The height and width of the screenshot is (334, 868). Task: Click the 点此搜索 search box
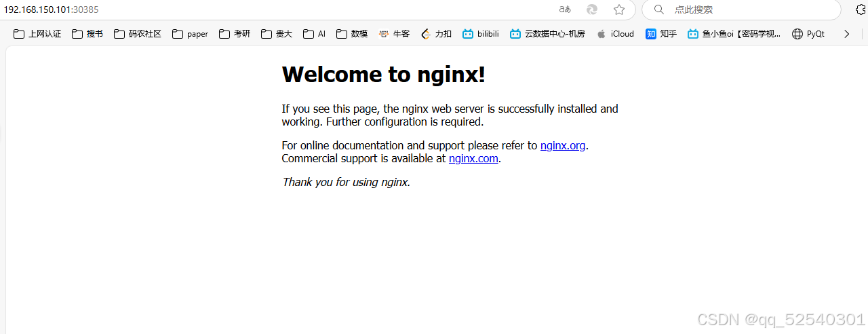tap(741, 10)
